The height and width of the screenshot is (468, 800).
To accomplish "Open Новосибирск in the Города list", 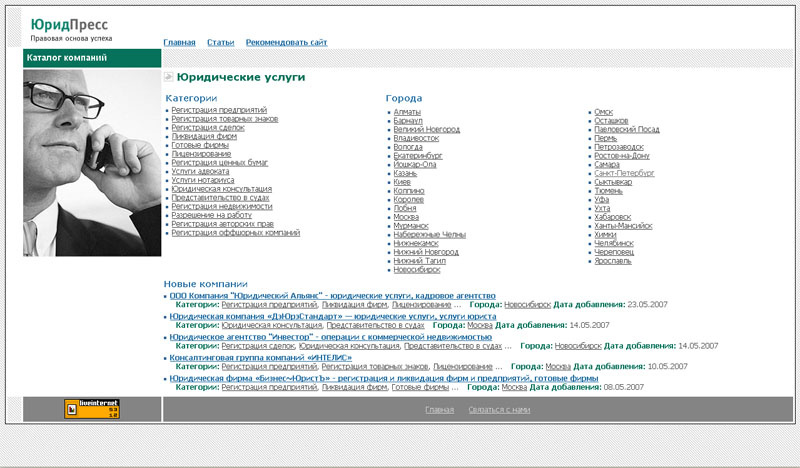I will coord(416,269).
